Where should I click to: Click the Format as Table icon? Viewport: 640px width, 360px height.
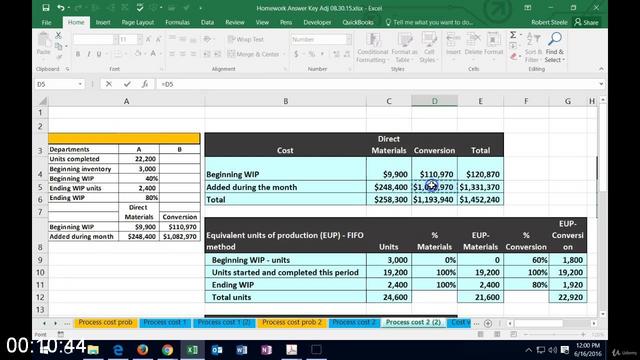404,48
